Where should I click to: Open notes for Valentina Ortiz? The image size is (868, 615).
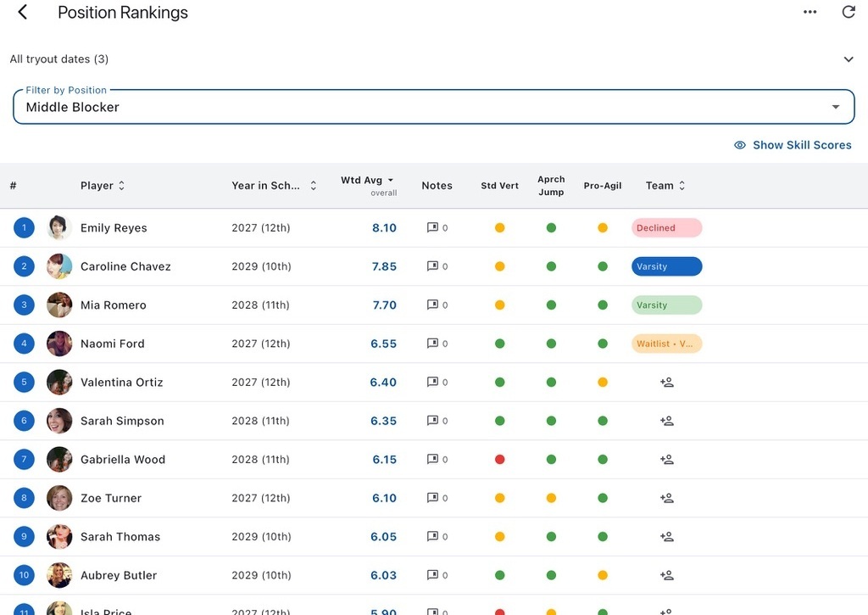click(437, 383)
